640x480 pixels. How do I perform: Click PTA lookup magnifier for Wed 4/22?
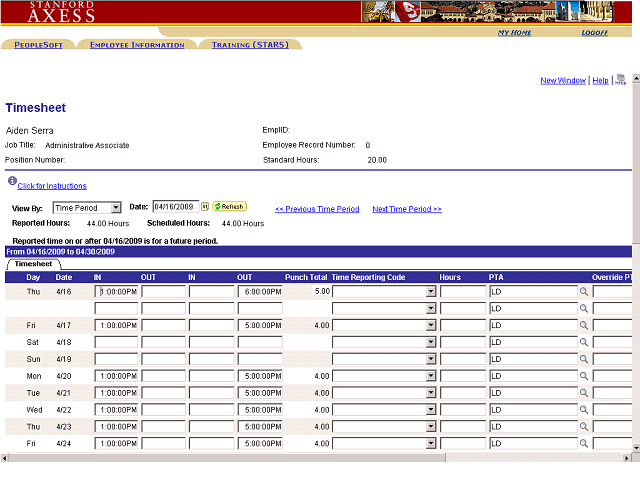pyautogui.click(x=584, y=410)
